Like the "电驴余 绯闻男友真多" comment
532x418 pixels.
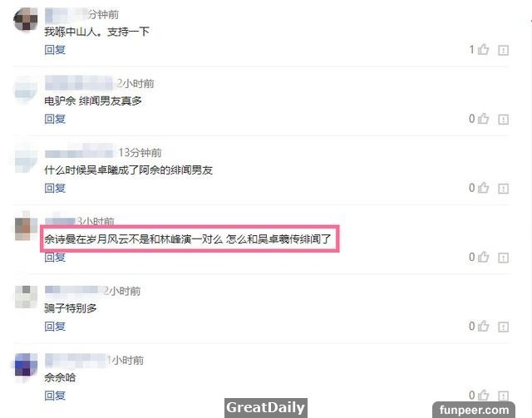[x=483, y=119]
